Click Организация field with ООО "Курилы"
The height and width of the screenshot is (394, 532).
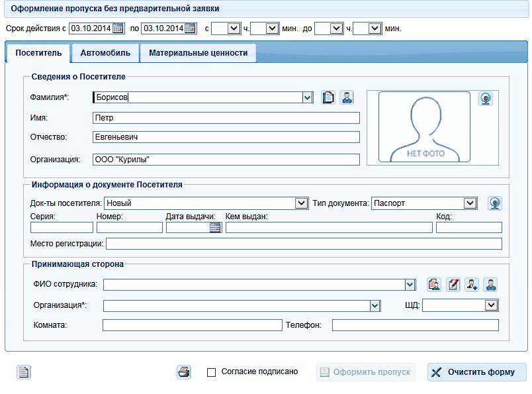pos(226,160)
